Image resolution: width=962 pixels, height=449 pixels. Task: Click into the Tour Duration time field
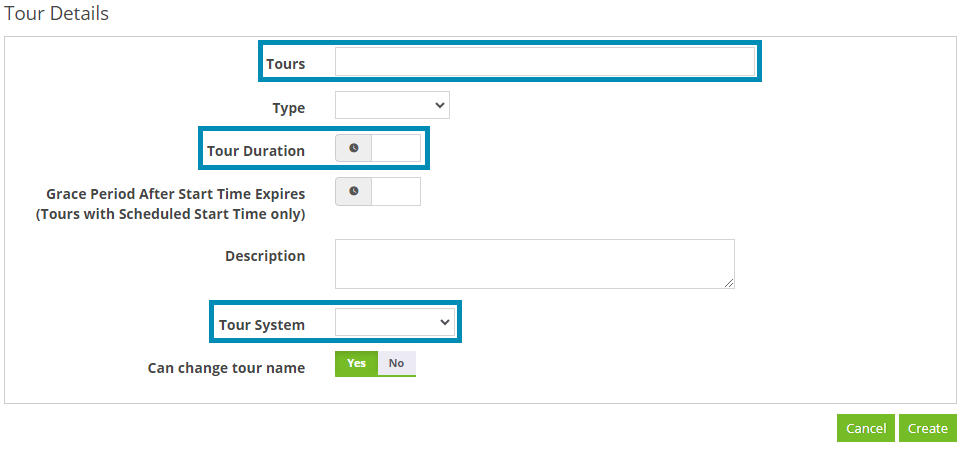point(396,148)
